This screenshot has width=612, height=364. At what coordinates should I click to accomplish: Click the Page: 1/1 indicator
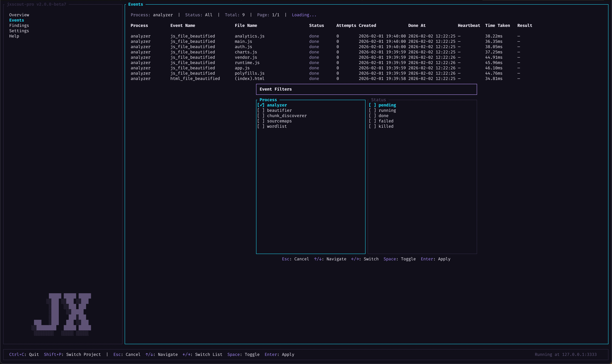268,15
